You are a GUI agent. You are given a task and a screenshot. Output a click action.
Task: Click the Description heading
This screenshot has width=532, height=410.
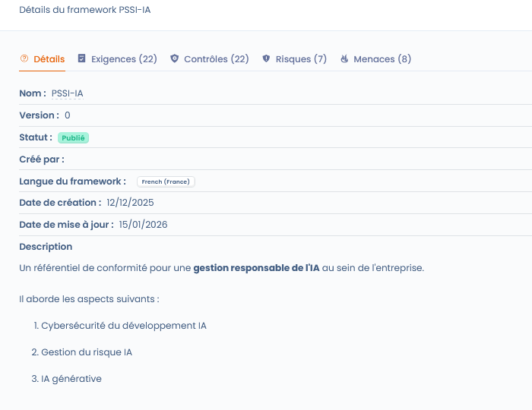[x=46, y=247]
